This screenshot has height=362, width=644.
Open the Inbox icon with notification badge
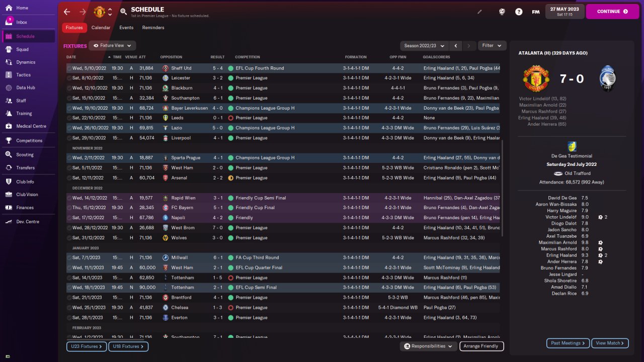9,22
